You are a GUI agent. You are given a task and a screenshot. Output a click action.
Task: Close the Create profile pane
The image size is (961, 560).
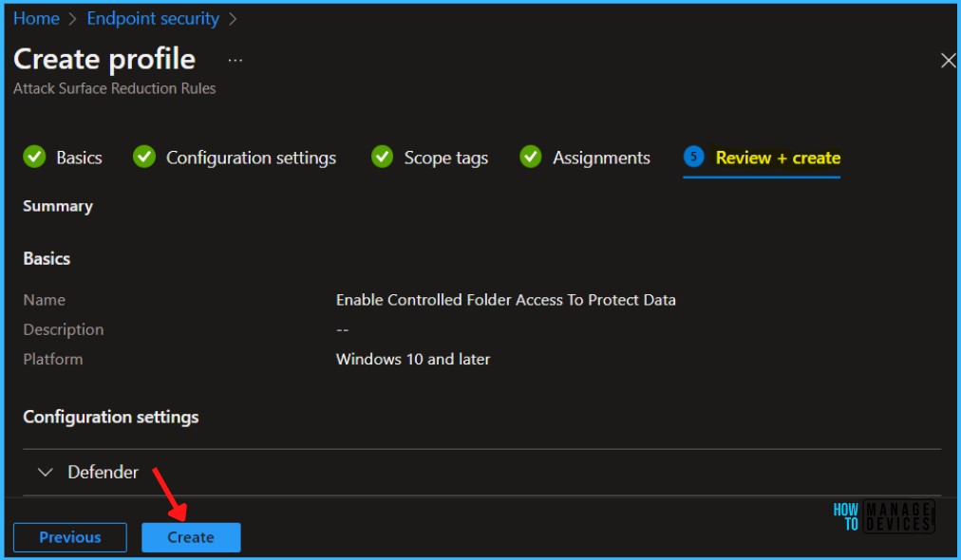coord(947,61)
